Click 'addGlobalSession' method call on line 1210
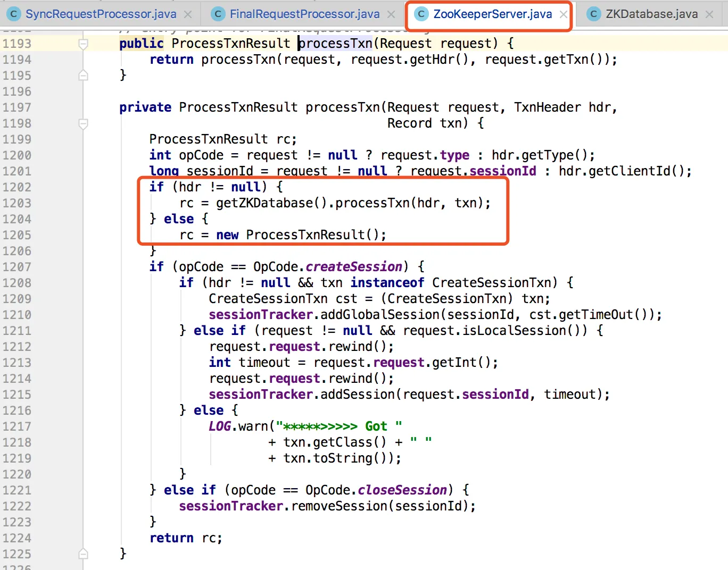The image size is (728, 570). 379,315
